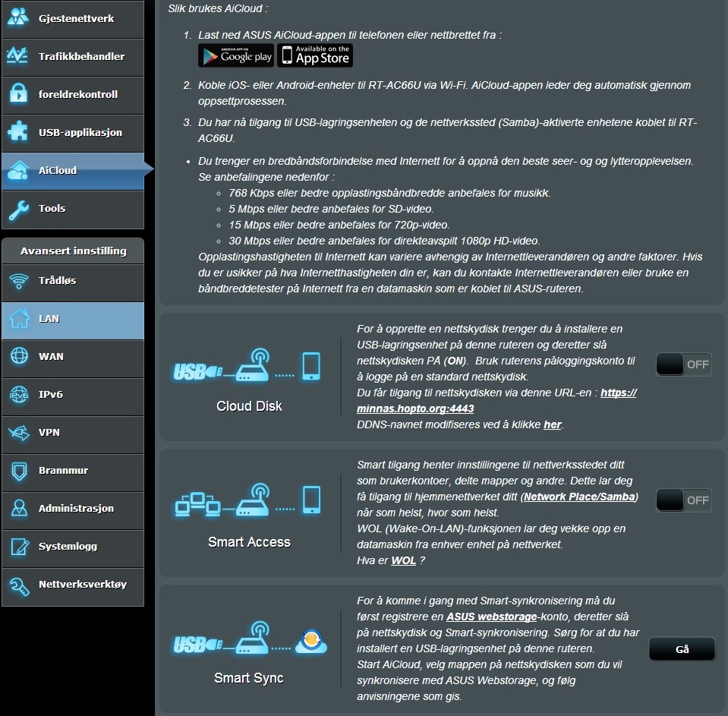Click the LAN house icon
The width and height of the screenshot is (728, 716).
tap(20, 319)
